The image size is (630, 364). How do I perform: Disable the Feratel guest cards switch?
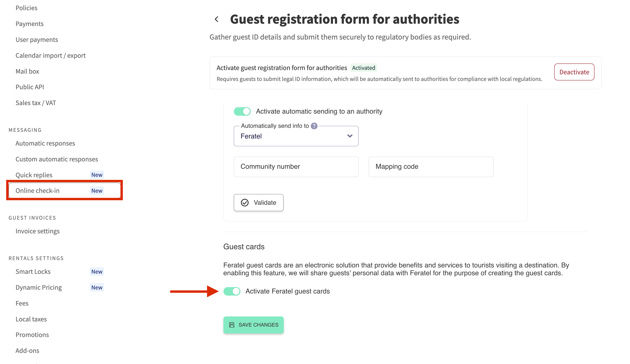[x=232, y=291]
